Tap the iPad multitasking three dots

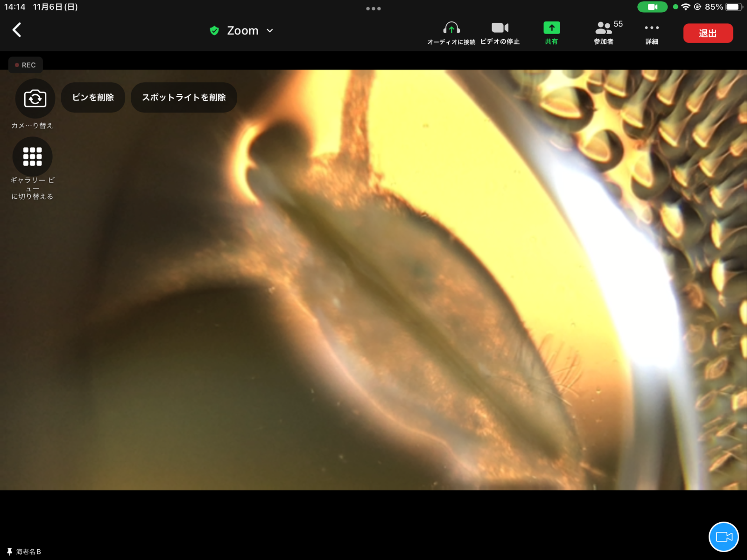(373, 8)
